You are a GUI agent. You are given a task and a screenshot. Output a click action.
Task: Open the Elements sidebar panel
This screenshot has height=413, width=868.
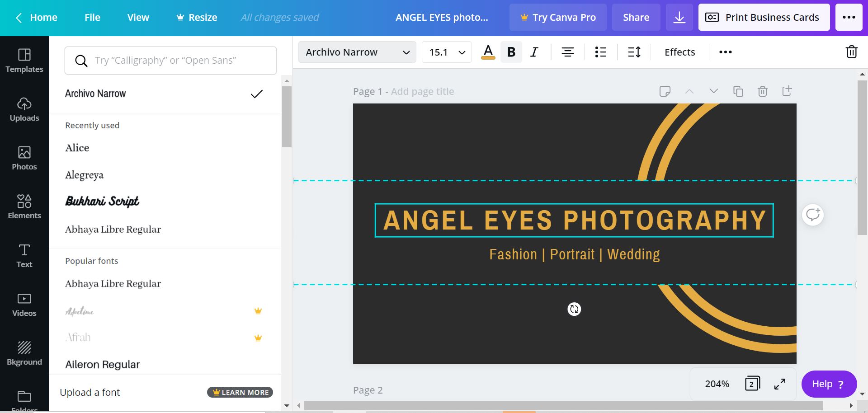(x=24, y=207)
